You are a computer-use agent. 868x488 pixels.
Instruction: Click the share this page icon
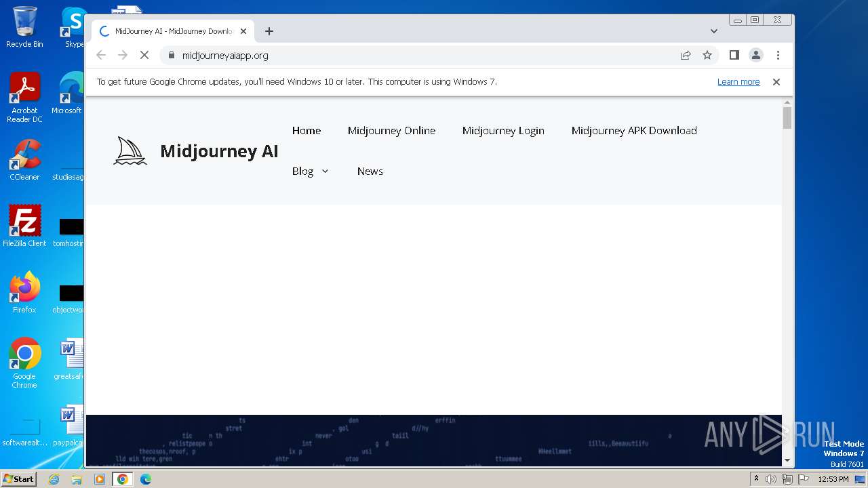point(686,56)
